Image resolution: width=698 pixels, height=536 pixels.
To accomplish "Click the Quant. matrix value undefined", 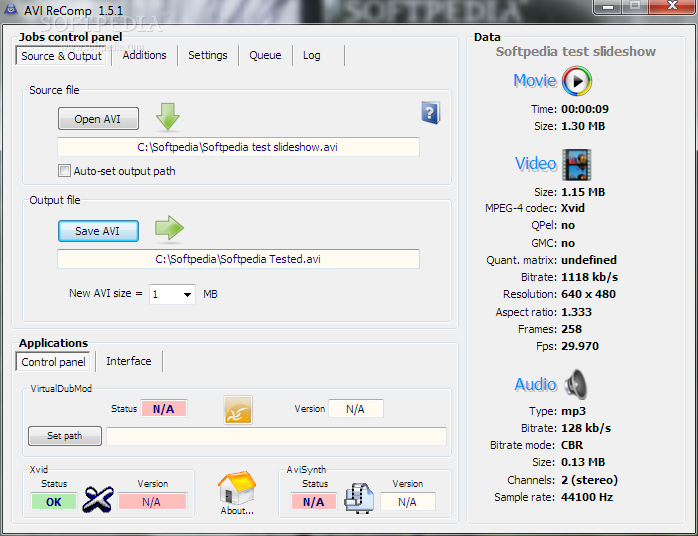I will [588, 260].
